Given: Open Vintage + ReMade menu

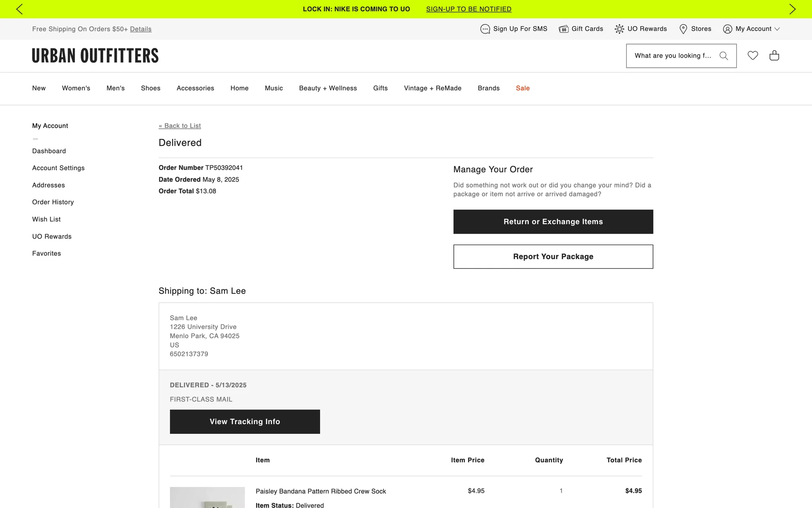Looking at the screenshot, I should [433, 88].
